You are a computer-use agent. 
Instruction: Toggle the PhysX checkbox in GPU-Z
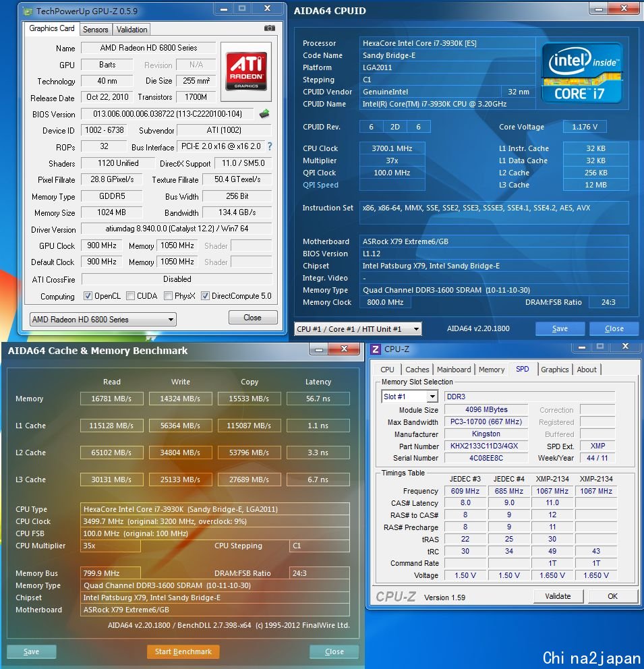click(x=169, y=296)
